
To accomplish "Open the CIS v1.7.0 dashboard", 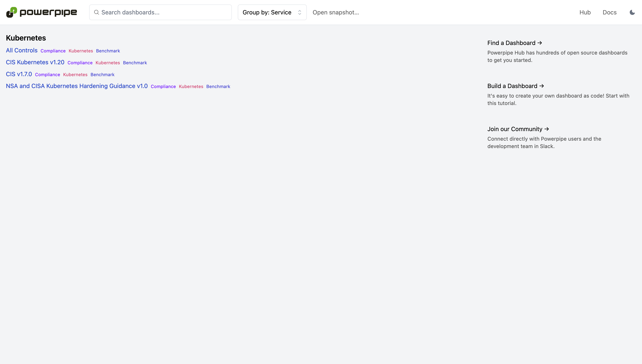I will coord(19,74).
